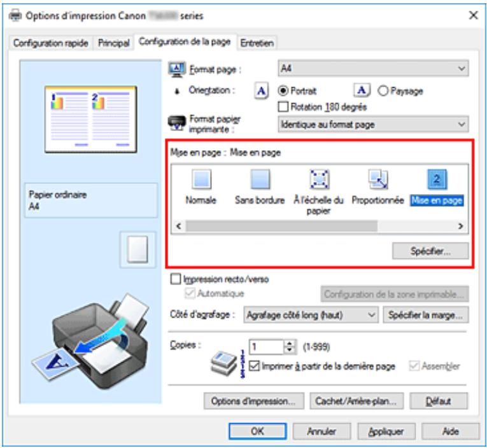Click layout list scroll right arrow
487x448 pixels.
point(461,226)
